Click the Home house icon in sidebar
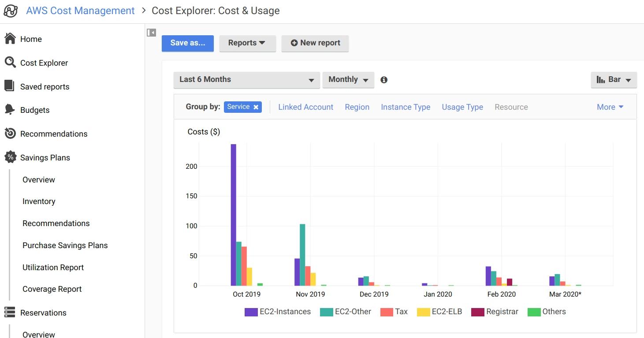Screen dimensions: 644x338 click(10, 39)
